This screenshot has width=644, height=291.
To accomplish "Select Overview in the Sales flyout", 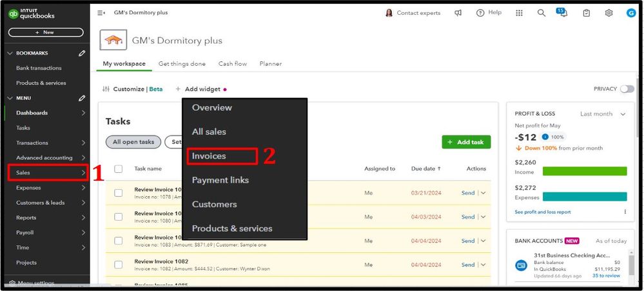I will pos(212,108).
